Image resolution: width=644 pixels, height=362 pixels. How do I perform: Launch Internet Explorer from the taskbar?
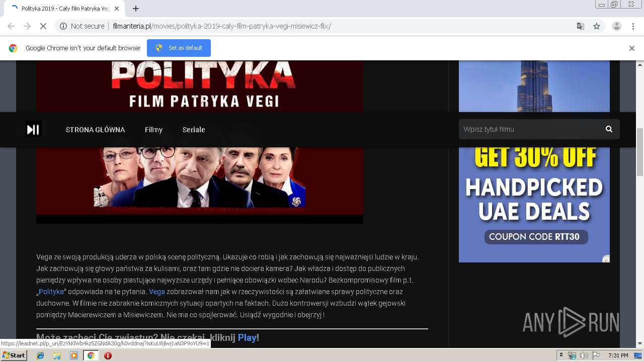40,355
